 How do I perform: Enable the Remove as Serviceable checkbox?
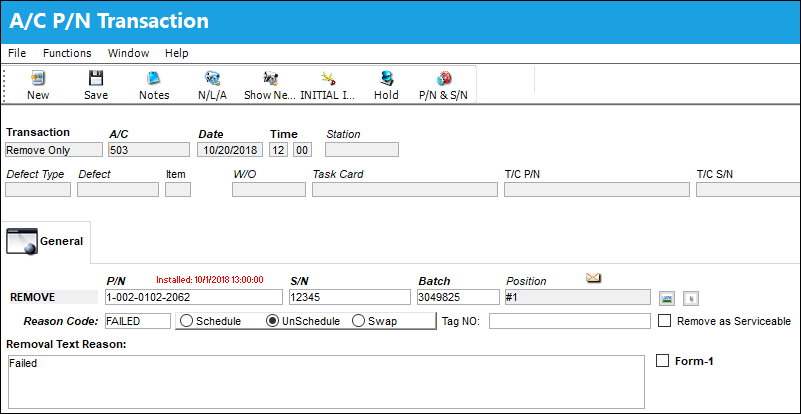tap(664, 321)
